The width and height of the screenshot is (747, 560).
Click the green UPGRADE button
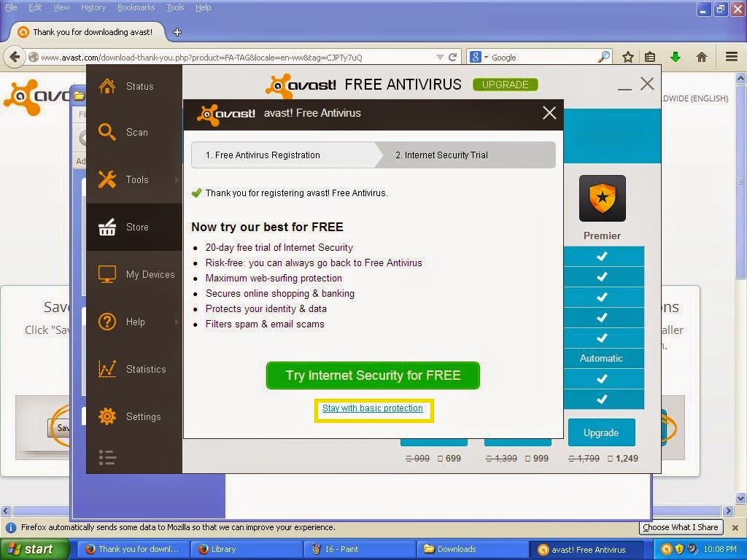[505, 85]
